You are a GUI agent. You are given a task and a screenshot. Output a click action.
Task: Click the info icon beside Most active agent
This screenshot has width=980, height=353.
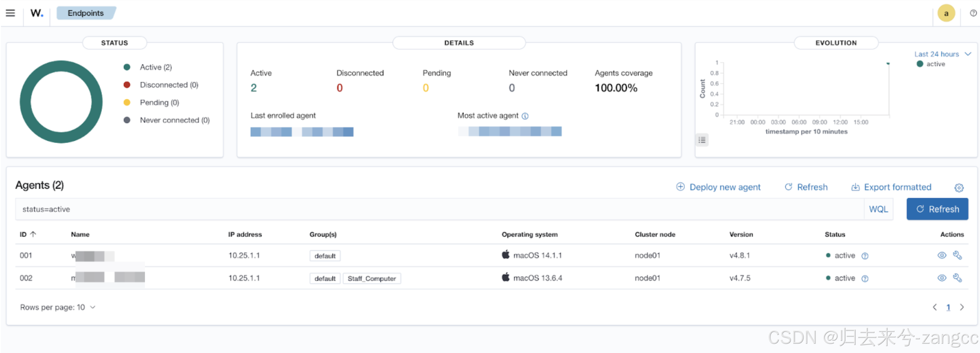tap(525, 116)
